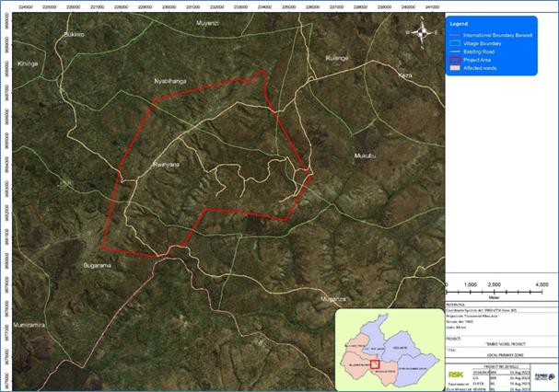559x392 pixels.
Task: Click the red square on inset map
Action: [x=375, y=364]
